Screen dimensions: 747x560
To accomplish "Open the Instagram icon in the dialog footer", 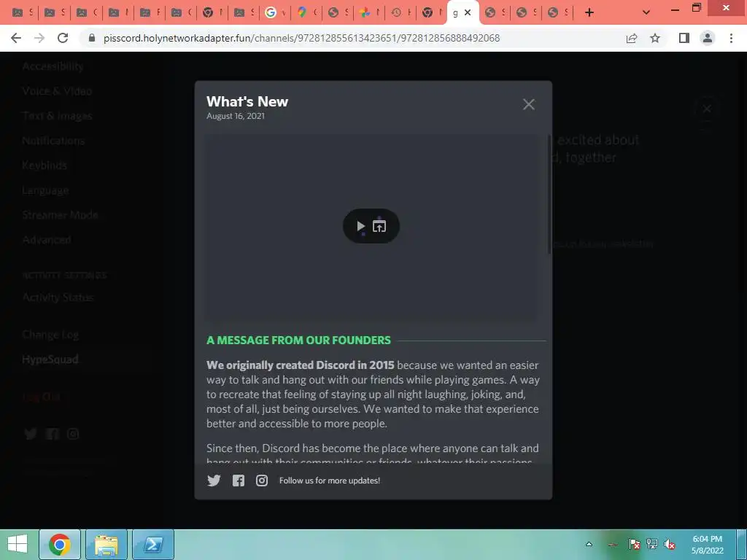I will (x=262, y=481).
